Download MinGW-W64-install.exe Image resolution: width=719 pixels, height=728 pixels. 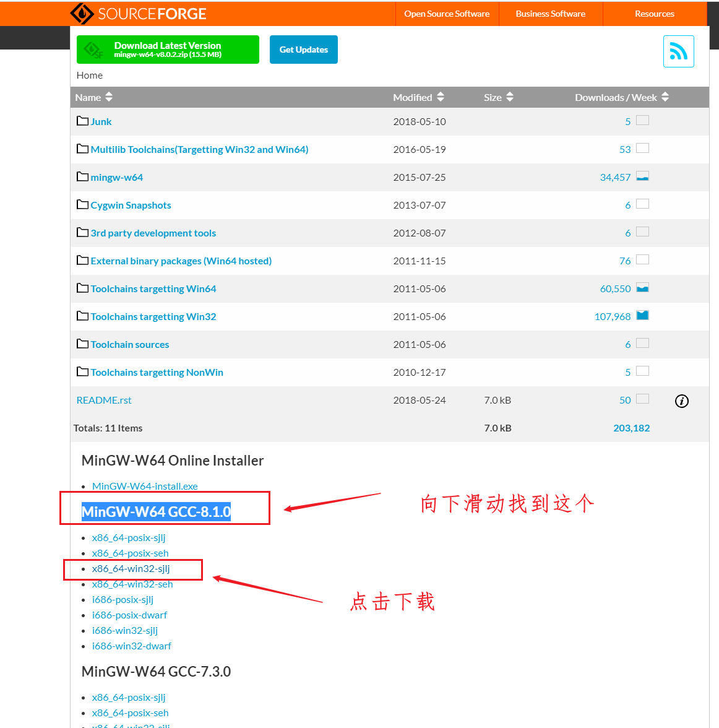coord(145,486)
